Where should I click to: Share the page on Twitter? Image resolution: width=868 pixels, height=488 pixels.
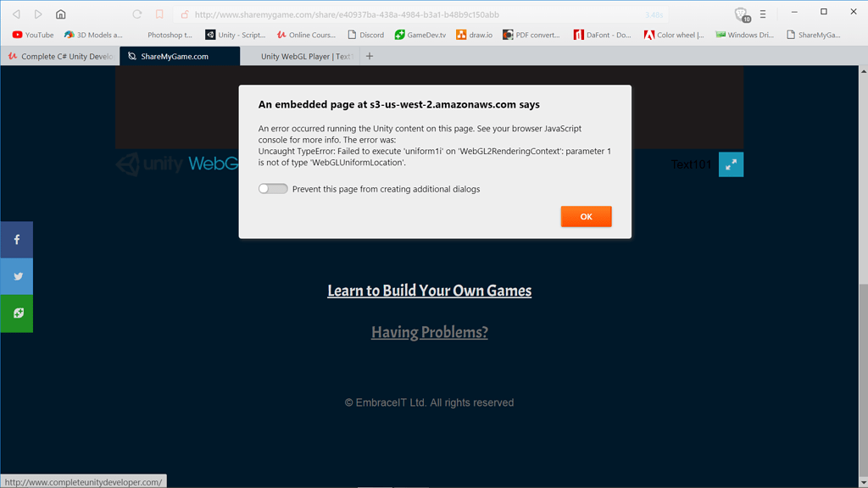[16, 276]
